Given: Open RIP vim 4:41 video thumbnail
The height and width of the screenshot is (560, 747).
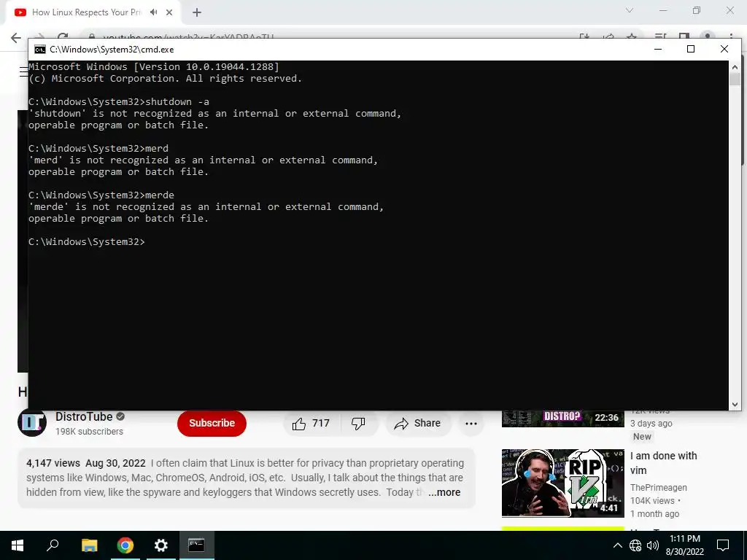Looking at the screenshot, I should [x=562, y=483].
